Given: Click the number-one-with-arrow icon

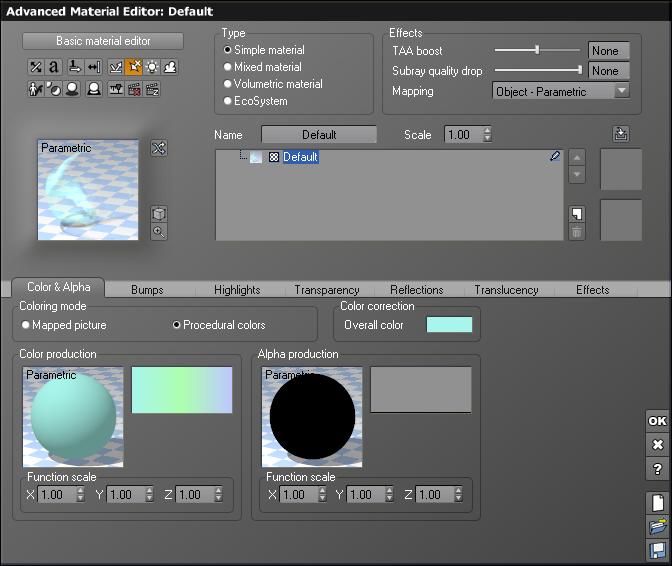Looking at the screenshot, I should coord(75,67).
